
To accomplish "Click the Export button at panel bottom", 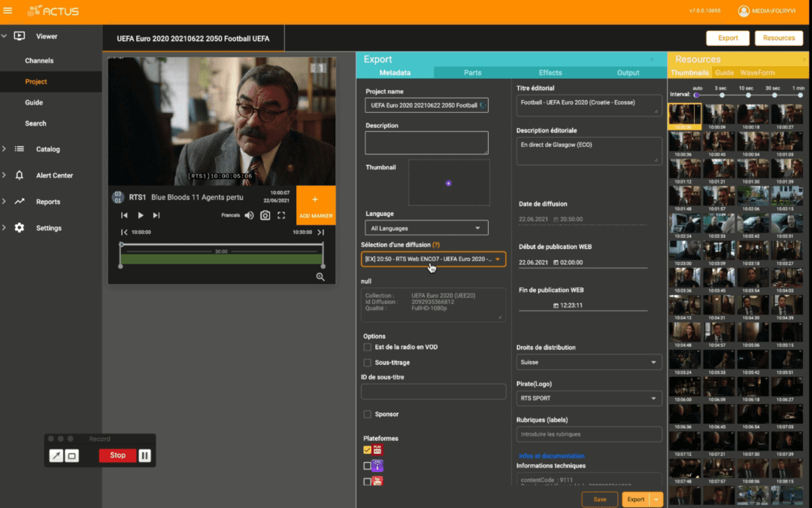I will pos(636,499).
